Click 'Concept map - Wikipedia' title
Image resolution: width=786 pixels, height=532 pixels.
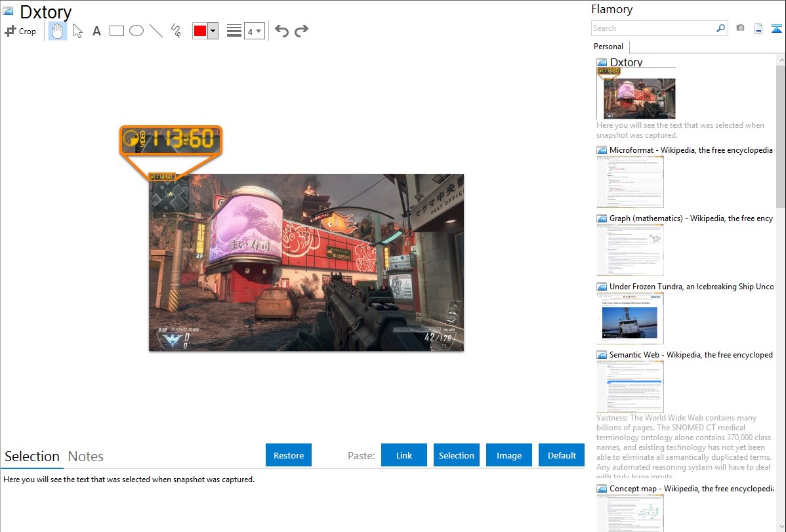point(691,488)
